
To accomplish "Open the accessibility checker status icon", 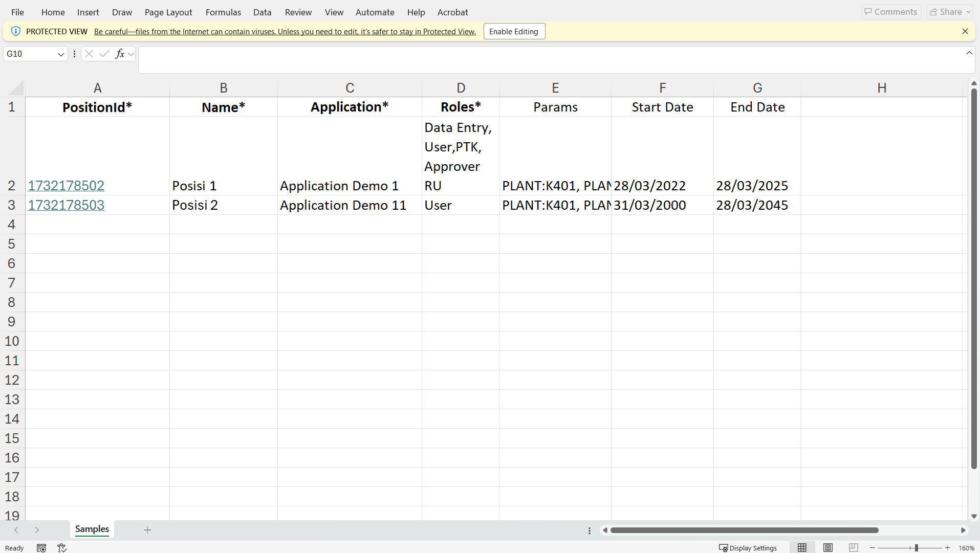I will [62, 548].
